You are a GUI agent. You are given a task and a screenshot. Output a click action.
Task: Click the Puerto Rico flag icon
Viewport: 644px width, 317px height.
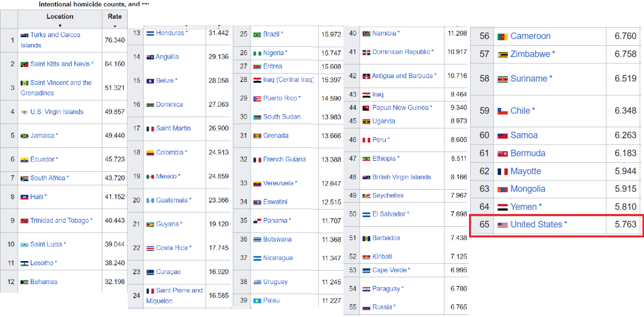[x=257, y=99]
